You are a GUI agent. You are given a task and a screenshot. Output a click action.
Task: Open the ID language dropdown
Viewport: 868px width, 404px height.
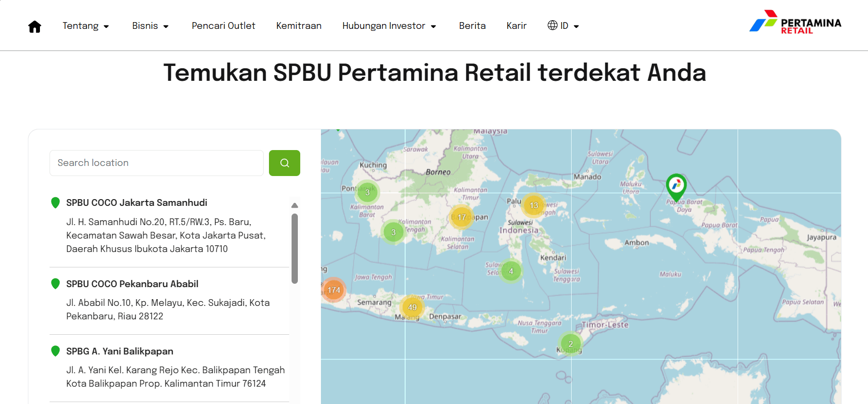[x=563, y=26]
